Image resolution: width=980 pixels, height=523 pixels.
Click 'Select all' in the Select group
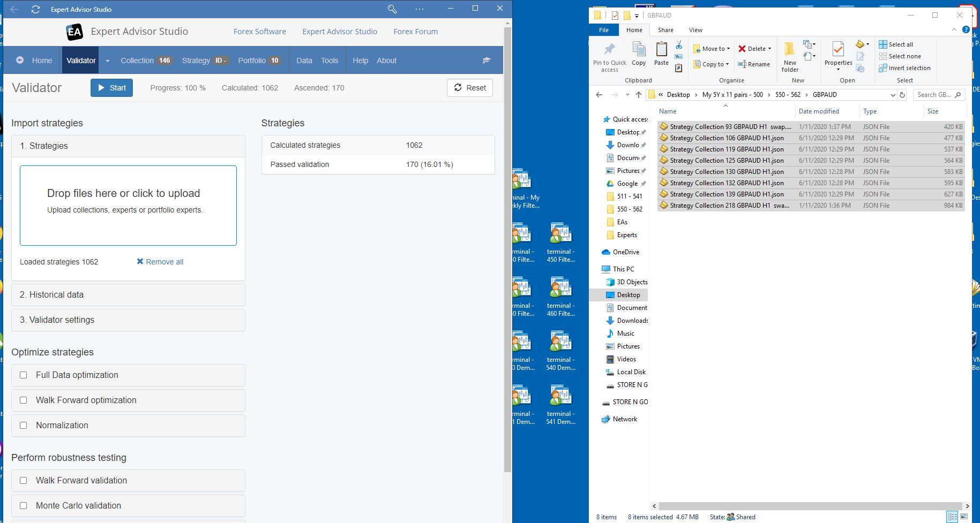coord(896,44)
